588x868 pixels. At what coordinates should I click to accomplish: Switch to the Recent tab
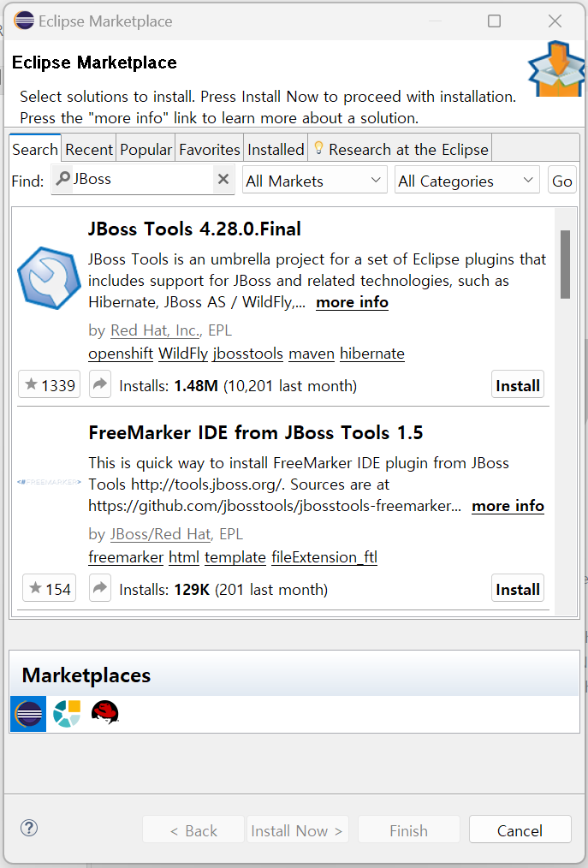[89, 150]
